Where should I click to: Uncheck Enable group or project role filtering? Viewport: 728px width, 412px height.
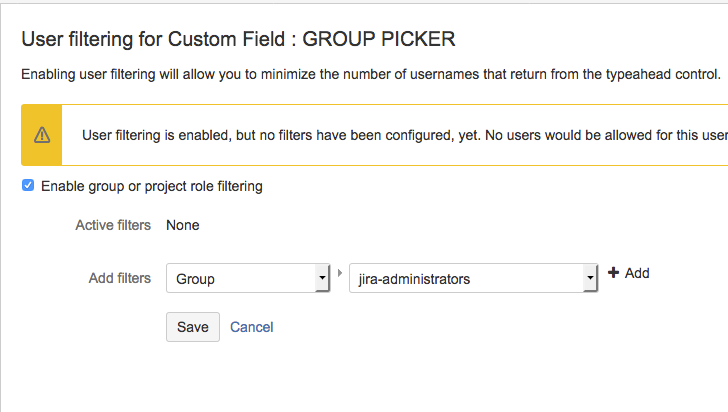(28, 185)
